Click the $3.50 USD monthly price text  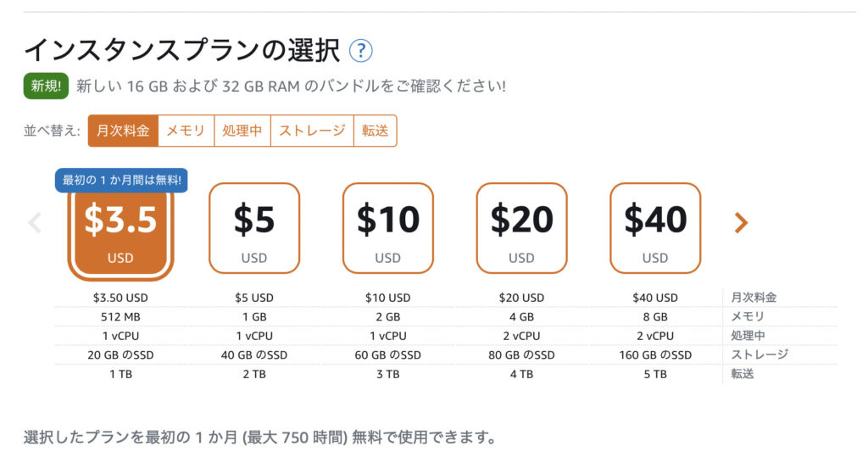tap(120, 298)
